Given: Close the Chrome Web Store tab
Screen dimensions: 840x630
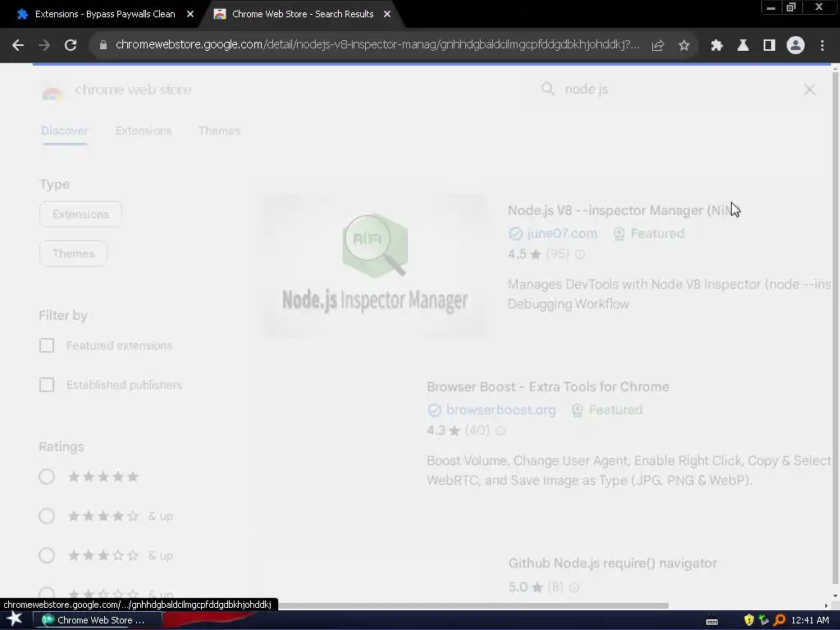Looking at the screenshot, I should click(x=387, y=15).
